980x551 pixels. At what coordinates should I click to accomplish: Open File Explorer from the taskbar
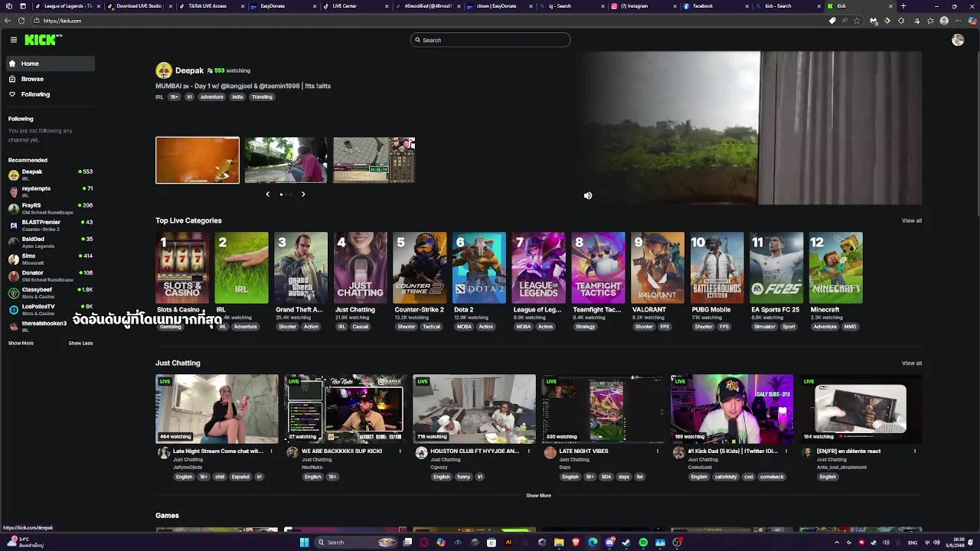559,543
